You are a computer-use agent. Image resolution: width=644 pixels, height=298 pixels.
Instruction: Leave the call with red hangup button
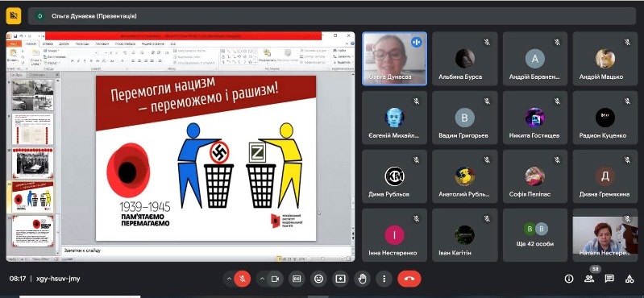pyautogui.click(x=409, y=279)
